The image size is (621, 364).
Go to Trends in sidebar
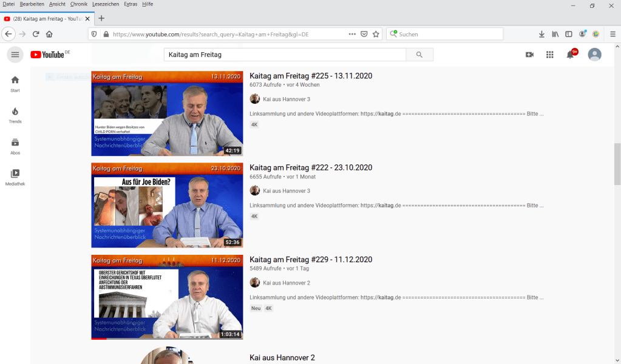pos(15,115)
